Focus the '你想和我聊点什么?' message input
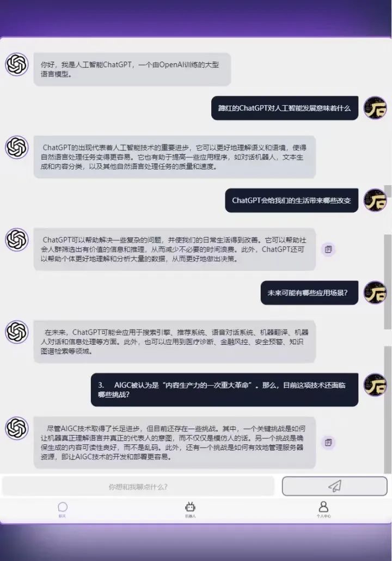392x561 pixels. click(x=138, y=486)
